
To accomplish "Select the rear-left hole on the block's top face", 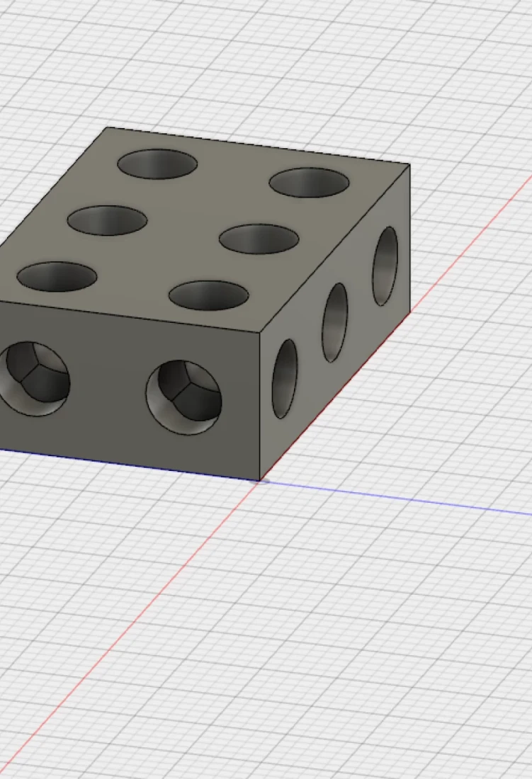I will click(x=157, y=164).
